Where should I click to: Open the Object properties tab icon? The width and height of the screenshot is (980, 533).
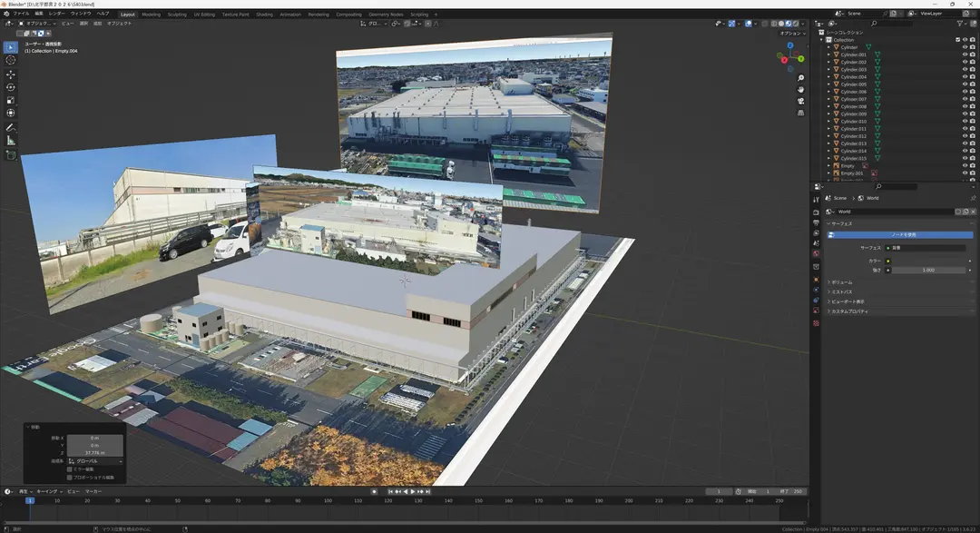click(816, 280)
